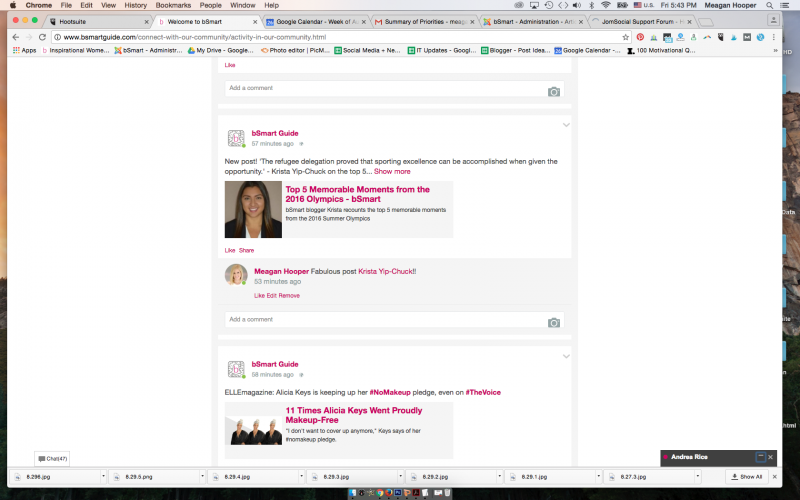Click Krista Yip-Chuck mention in comment
The width and height of the screenshot is (800, 500).
click(x=385, y=271)
